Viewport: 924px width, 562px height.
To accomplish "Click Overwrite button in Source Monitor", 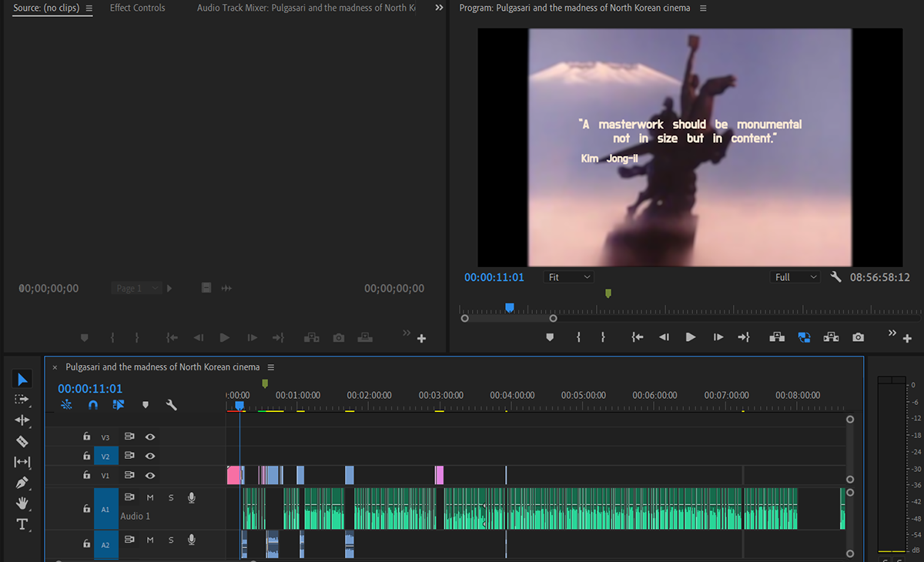I will point(366,337).
